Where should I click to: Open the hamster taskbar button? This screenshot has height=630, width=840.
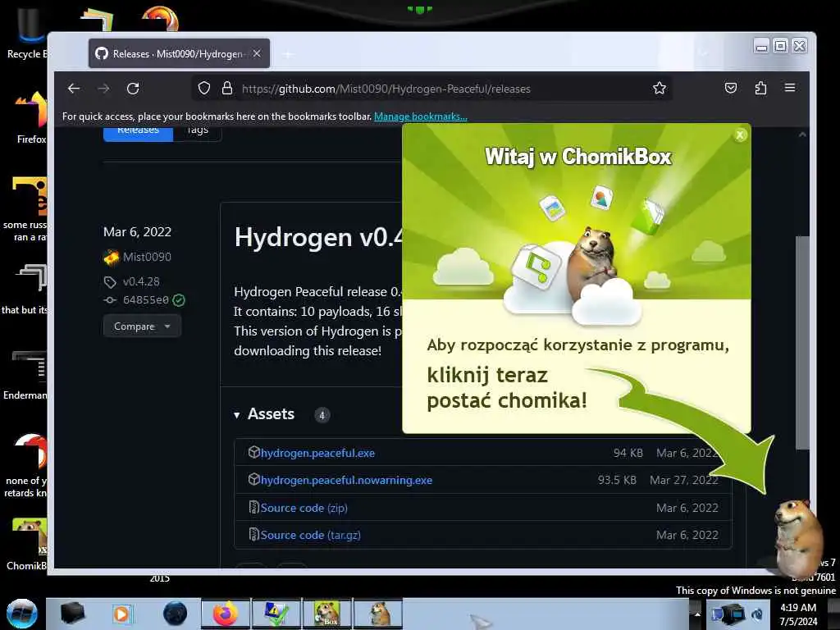(x=378, y=614)
